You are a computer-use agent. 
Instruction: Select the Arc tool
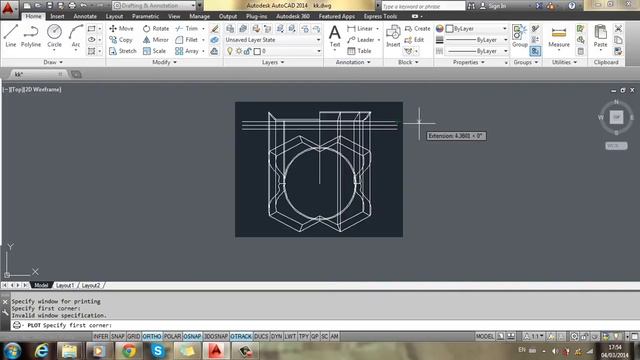(x=76, y=36)
